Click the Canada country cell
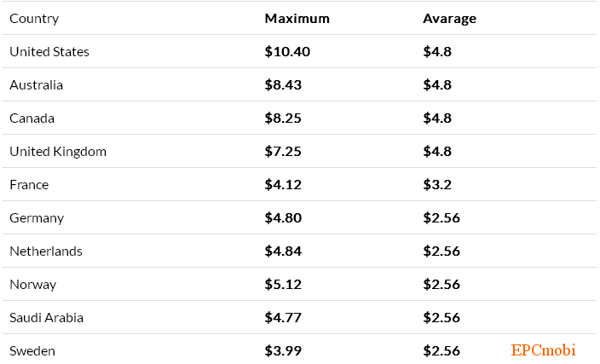The height and width of the screenshot is (364, 600). [32, 118]
